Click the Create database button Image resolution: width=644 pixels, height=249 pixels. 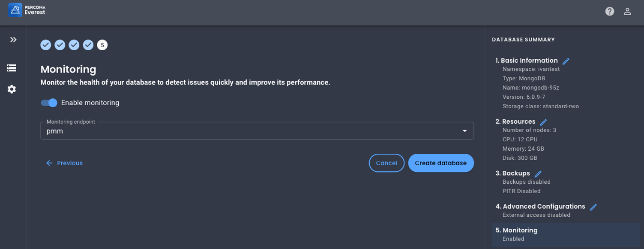(x=441, y=163)
